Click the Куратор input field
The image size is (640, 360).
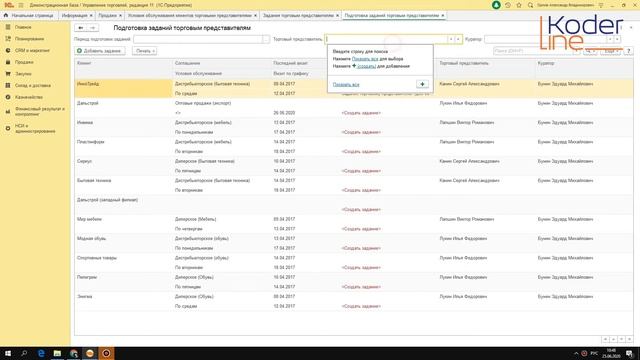(x=545, y=39)
